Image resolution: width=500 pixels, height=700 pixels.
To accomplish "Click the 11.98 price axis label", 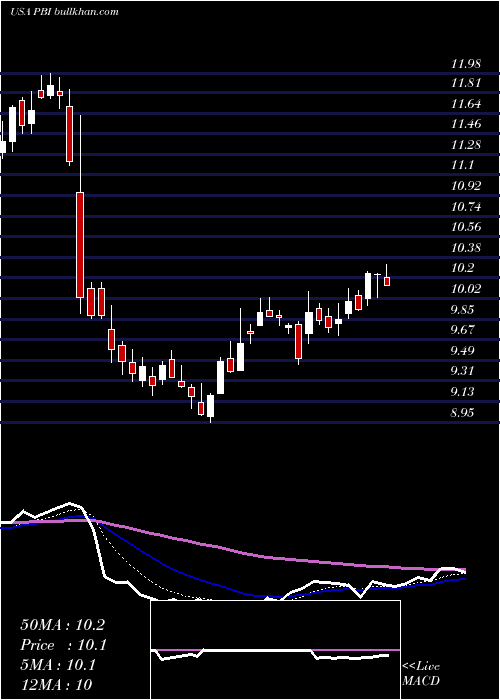I will click(x=466, y=64).
